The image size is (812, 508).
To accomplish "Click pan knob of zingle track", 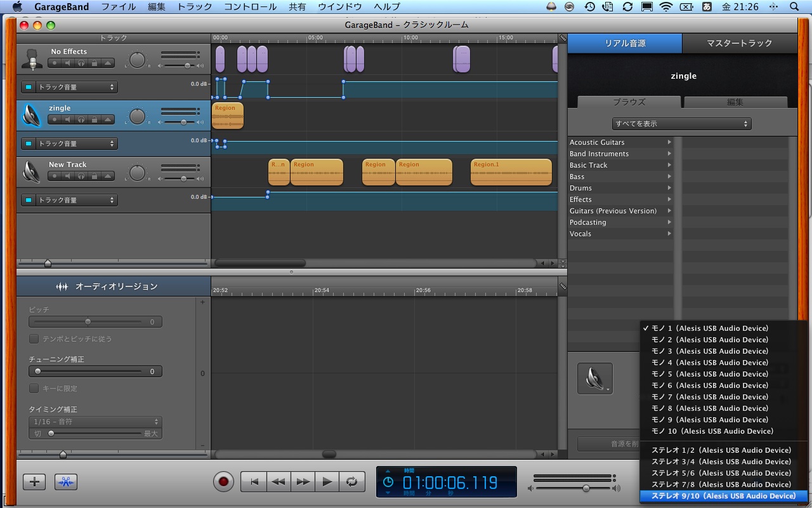I will tap(138, 117).
